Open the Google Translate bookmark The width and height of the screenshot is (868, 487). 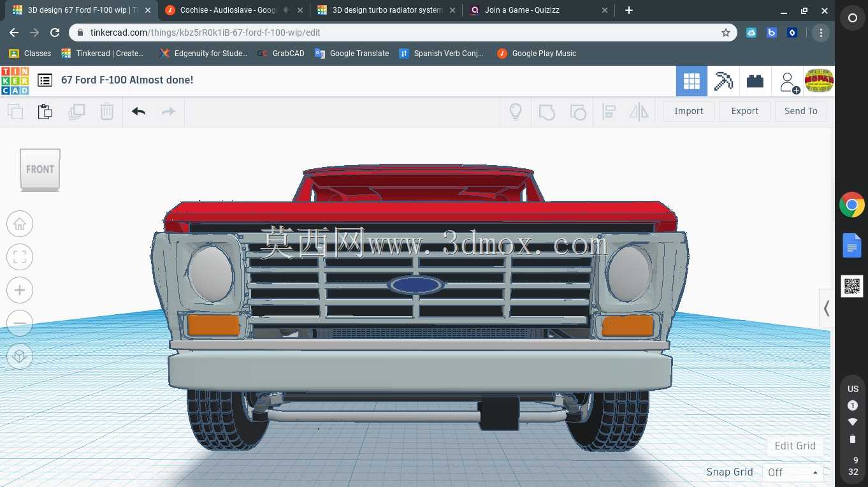pos(352,54)
